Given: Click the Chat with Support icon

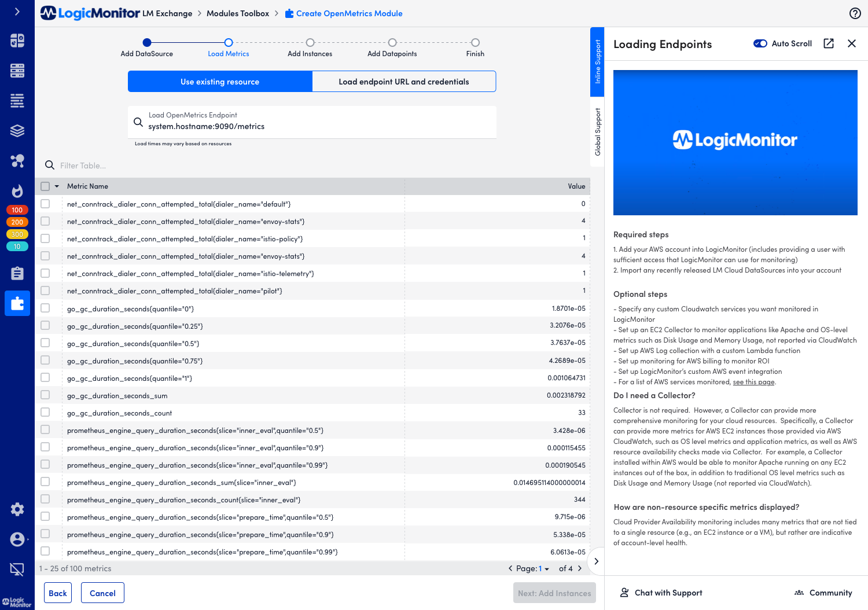Looking at the screenshot, I should pos(624,593).
